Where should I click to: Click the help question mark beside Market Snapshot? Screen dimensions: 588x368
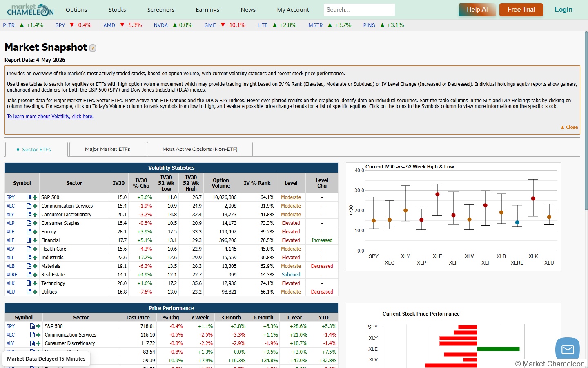click(93, 48)
